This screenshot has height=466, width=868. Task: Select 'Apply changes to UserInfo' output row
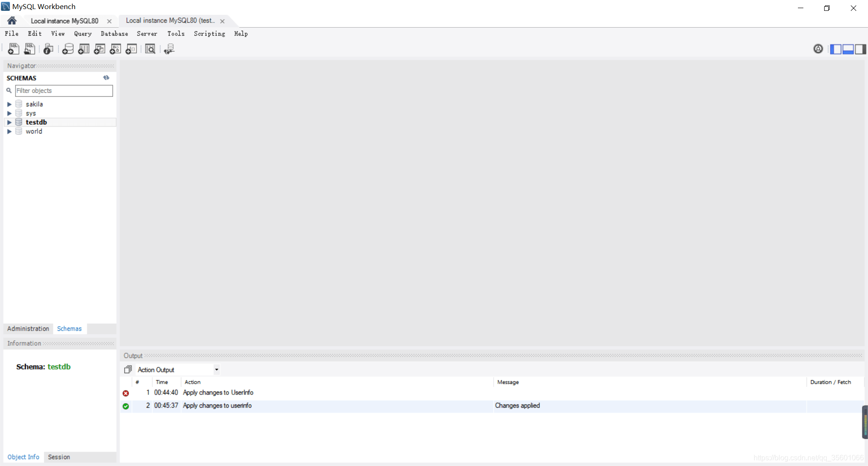[x=492, y=393]
